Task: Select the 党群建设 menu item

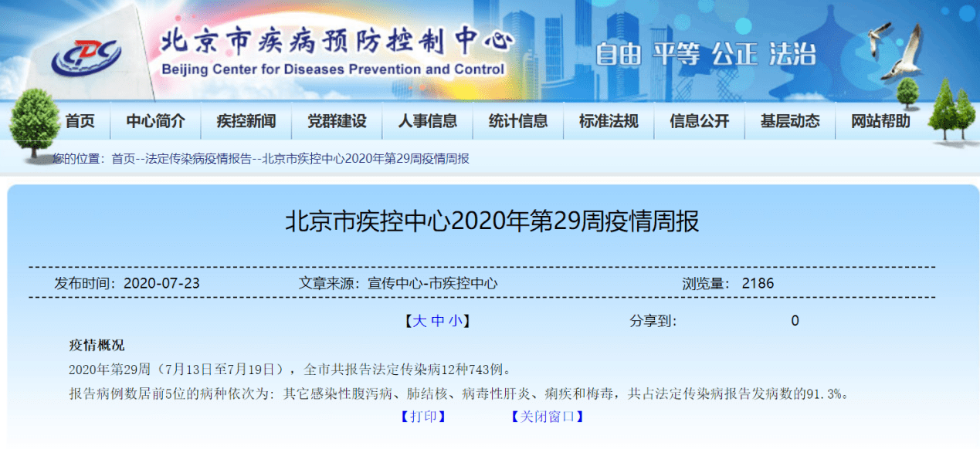Action: click(337, 121)
